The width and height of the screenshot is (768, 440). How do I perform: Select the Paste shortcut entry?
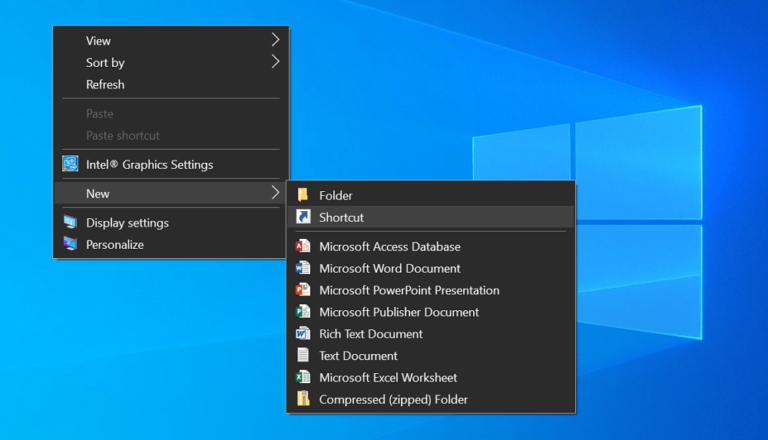pyautogui.click(x=171, y=135)
